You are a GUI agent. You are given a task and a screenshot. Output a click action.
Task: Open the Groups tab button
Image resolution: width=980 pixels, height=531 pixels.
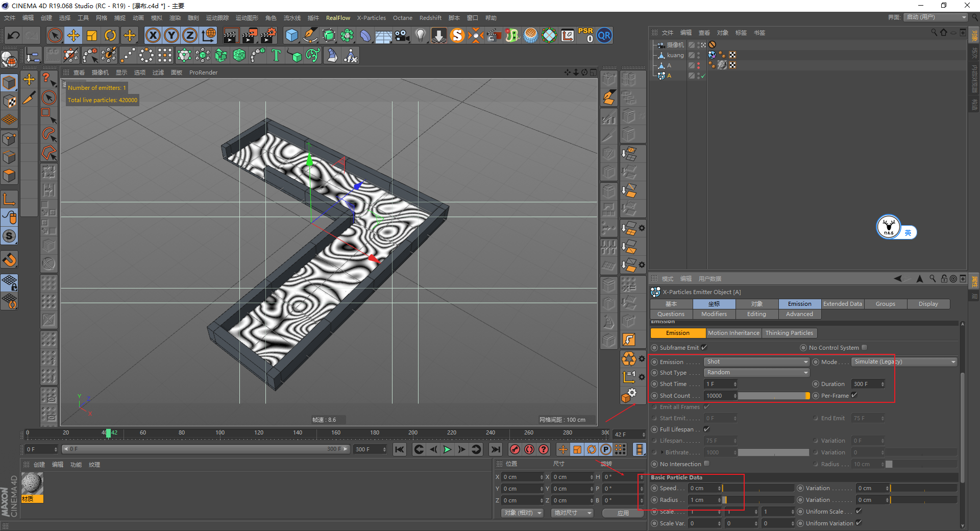click(886, 304)
